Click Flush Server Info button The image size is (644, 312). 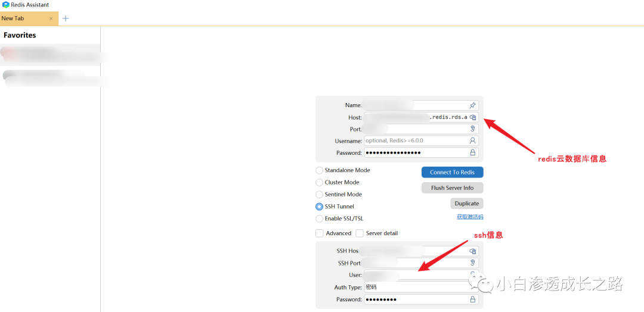click(452, 188)
